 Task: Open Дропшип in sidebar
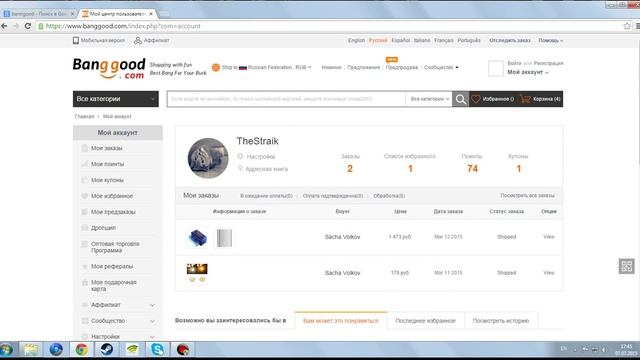coord(103,228)
